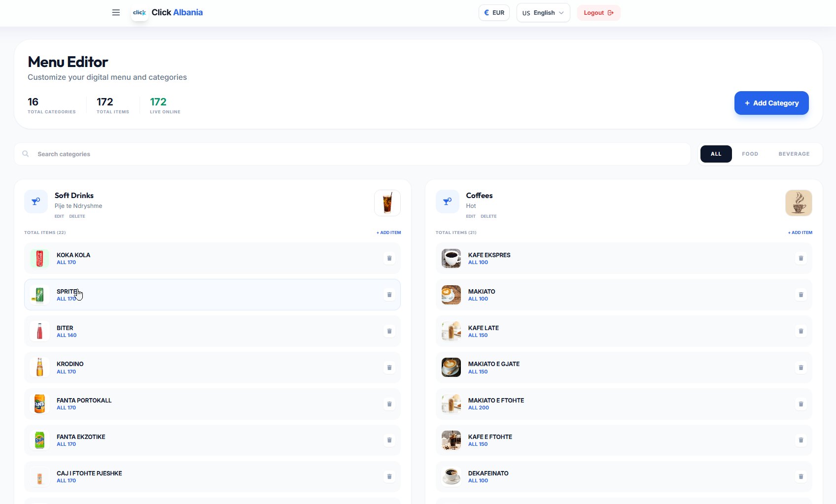Click EDIT link under Coffees category
Image resolution: width=836 pixels, height=504 pixels.
[x=471, y=216]
